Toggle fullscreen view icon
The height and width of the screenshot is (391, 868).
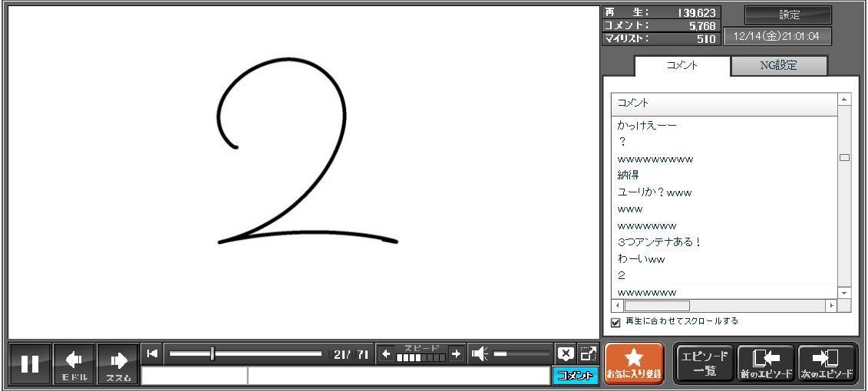(588, 353)
